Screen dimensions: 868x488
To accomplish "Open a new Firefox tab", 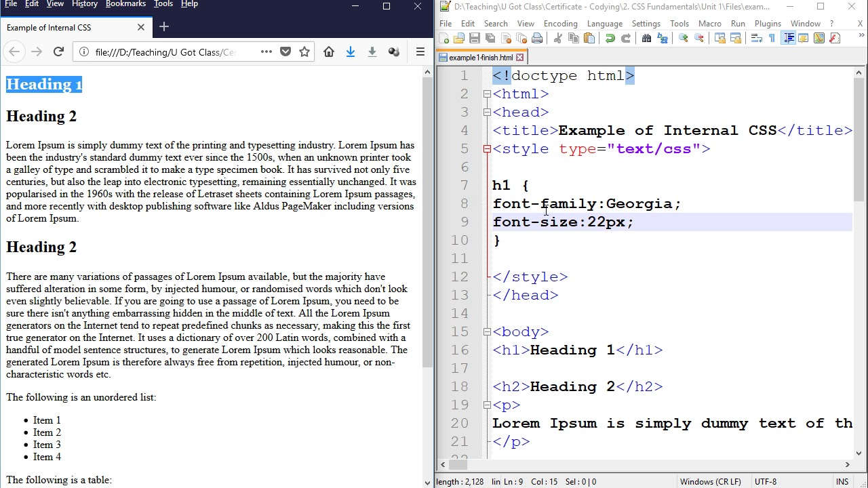I will [163, 27].
